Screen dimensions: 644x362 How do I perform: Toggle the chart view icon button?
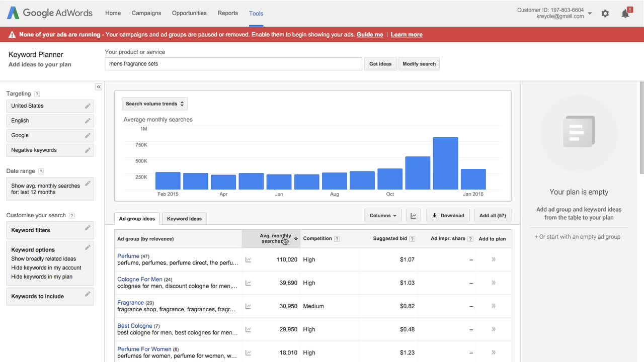tap(414, 216)
